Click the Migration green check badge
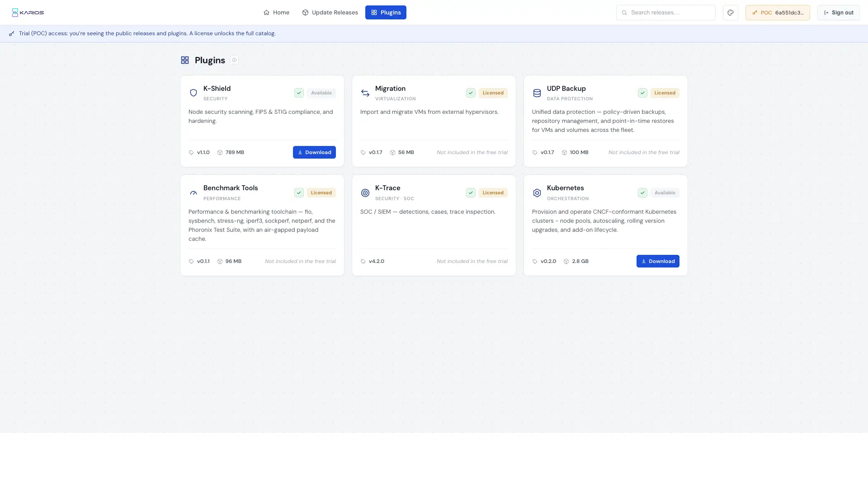Screen dimensions: 868x488 tap(471, 93)
